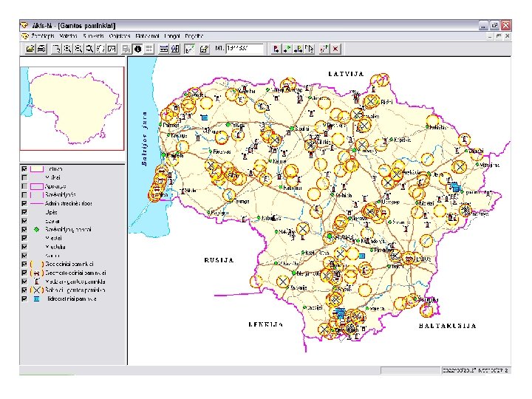Click the legend layout toolbar icon
The width and height of the screenshot is (532, 399).
tap(175, 49)
